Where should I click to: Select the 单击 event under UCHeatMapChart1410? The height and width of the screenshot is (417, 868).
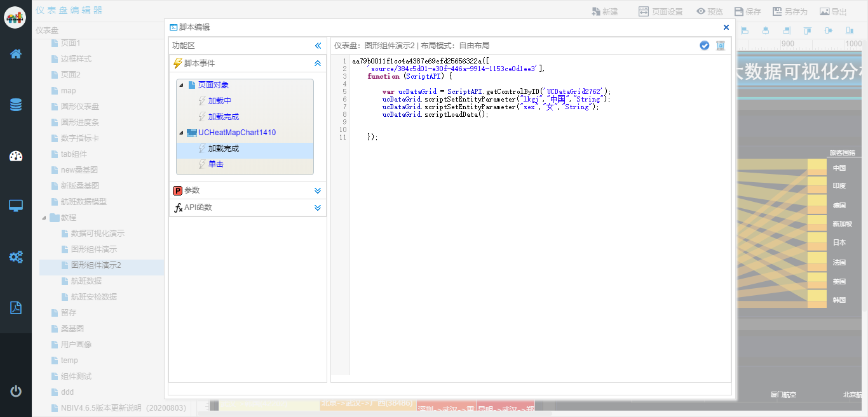(x=215, y=164)
